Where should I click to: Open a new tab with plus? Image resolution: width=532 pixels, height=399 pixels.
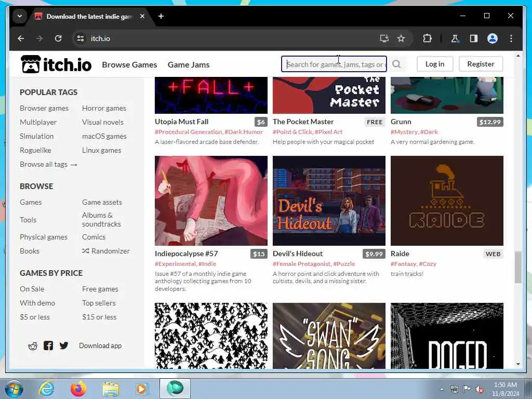coord(161,16)
